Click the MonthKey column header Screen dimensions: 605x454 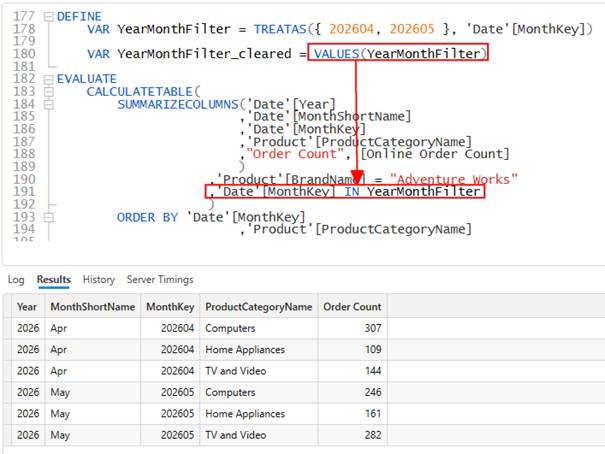(x=170, y=307)
